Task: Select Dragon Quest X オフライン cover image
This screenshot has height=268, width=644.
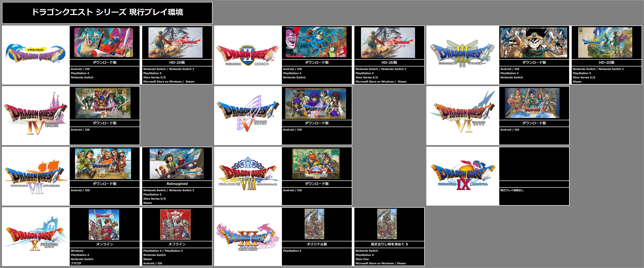Action: tap(175, 224)
